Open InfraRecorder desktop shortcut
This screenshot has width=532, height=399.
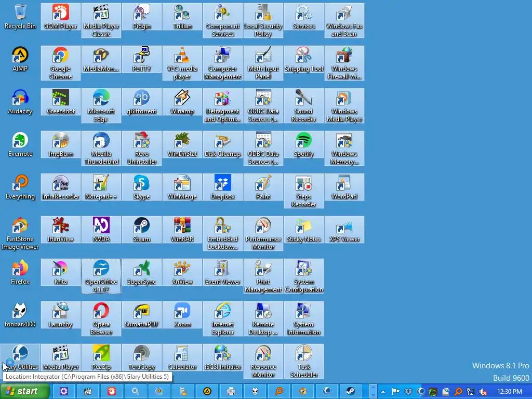coord(61,187)
